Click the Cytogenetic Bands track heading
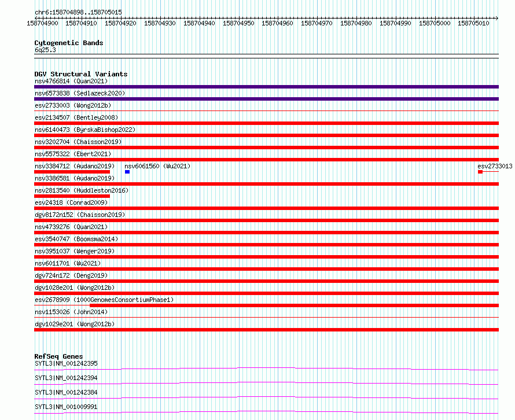Viewport: 515px width, 420px height. click(69, 43)
